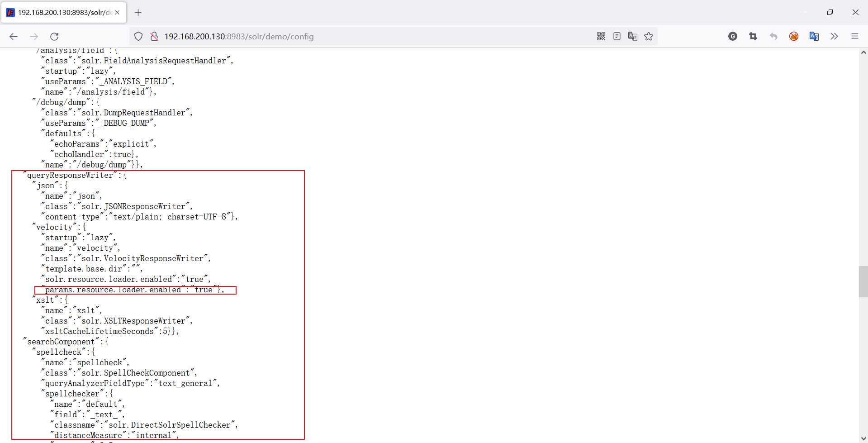Click the "xslt":{ section key
The height and width of the screenshot is (443, 868).
point(50,300)
